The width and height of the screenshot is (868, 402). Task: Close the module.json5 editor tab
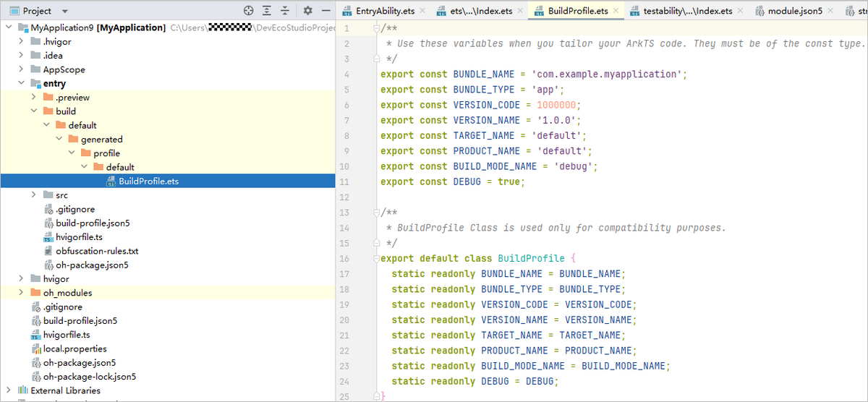829,11
